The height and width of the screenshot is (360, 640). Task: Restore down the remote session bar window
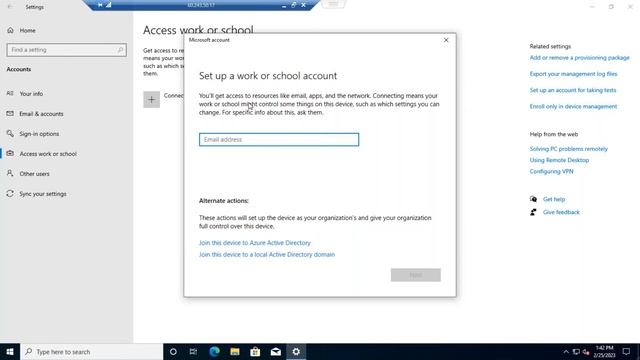(293, 5)
